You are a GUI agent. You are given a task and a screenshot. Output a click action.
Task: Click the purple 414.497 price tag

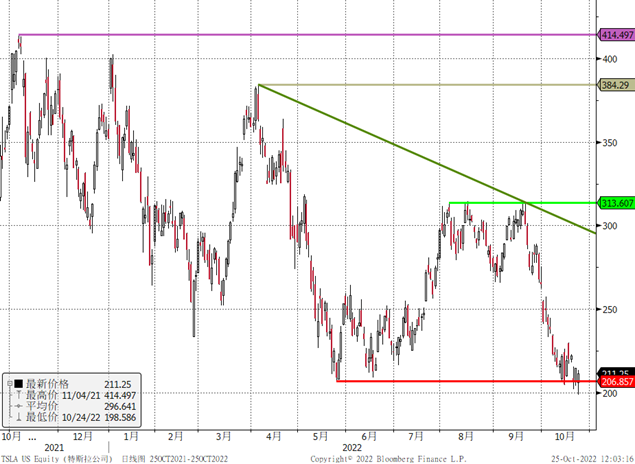point(616,35)
